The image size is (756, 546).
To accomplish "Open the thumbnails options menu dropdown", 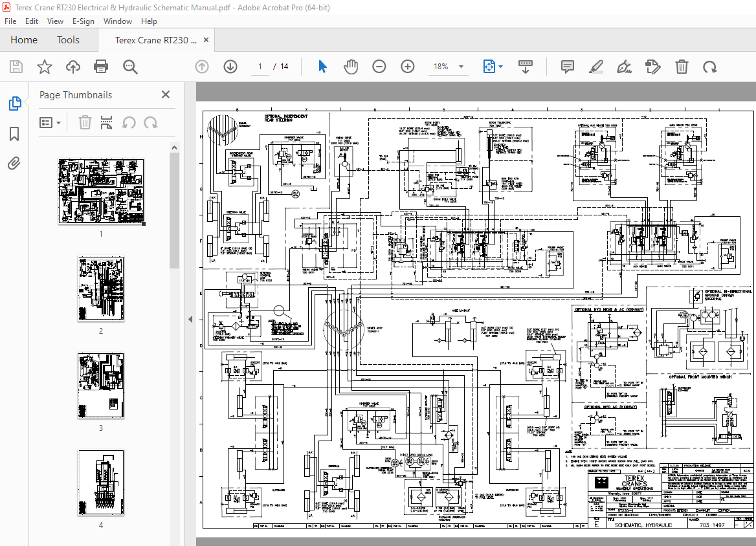I will (50, 122).
